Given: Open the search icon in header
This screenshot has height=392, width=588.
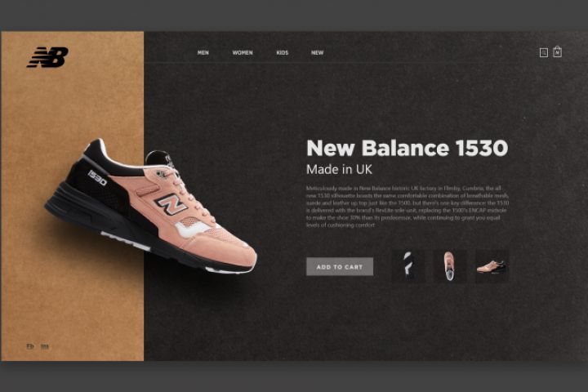Looking at the screenshot, I should click(543, 53).
